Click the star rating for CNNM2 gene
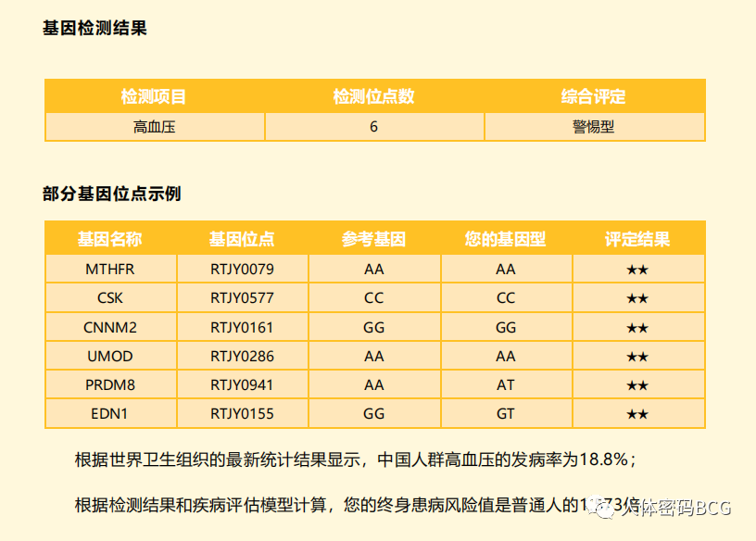The image size is (756, 541). pos(639,326)
